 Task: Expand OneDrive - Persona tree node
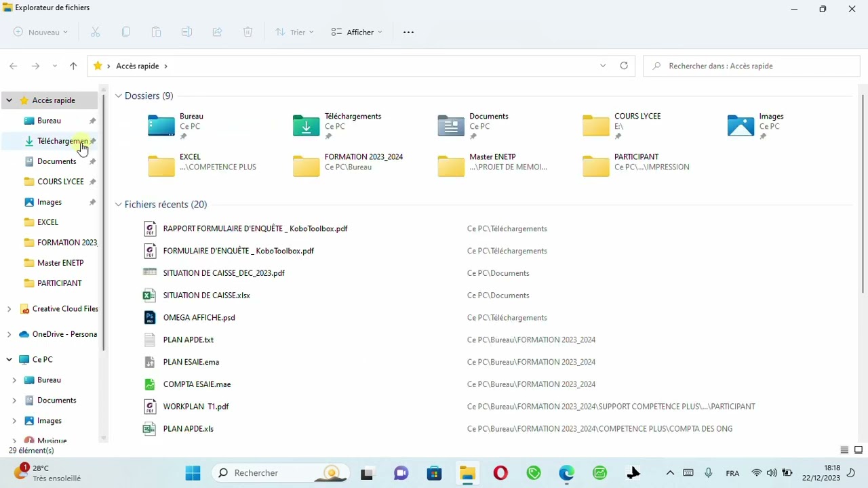[9, 334]
